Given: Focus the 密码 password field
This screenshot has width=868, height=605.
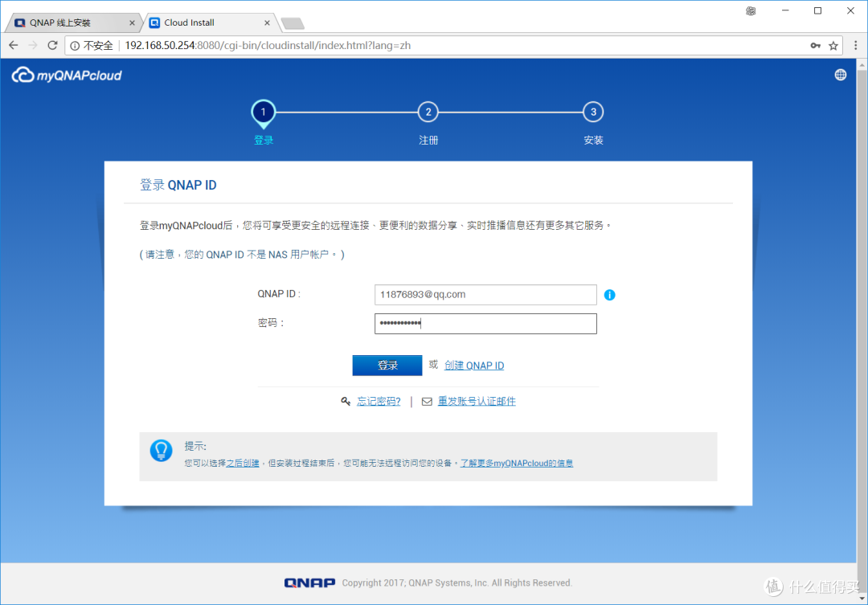Looking at the screenshot, I should coord(485,323).
